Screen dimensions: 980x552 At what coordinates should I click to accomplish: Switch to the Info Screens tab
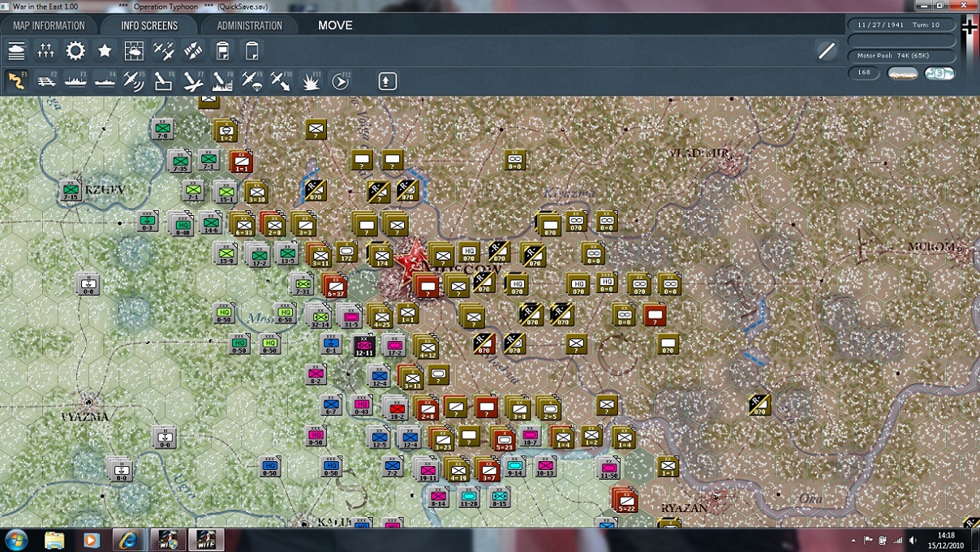[149, 25]
